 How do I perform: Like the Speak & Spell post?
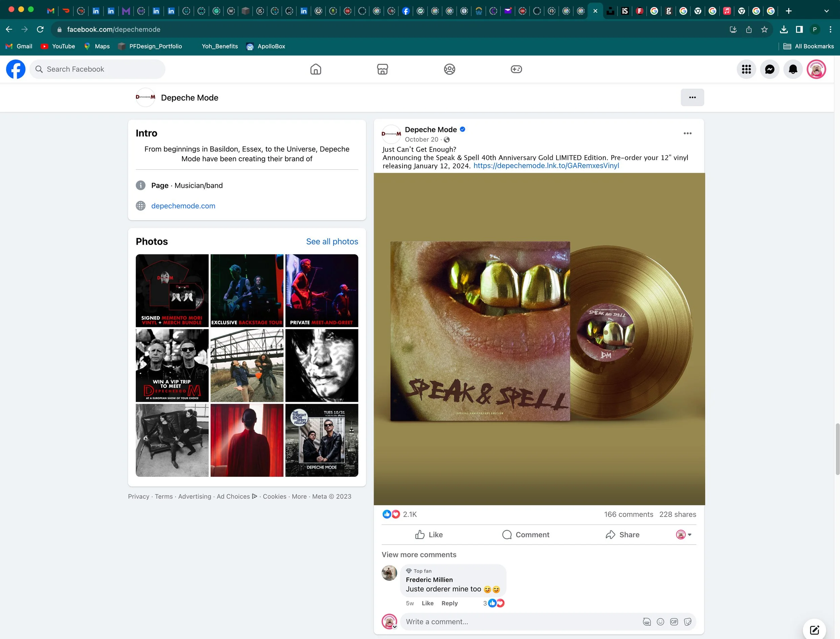click(429, 535)
